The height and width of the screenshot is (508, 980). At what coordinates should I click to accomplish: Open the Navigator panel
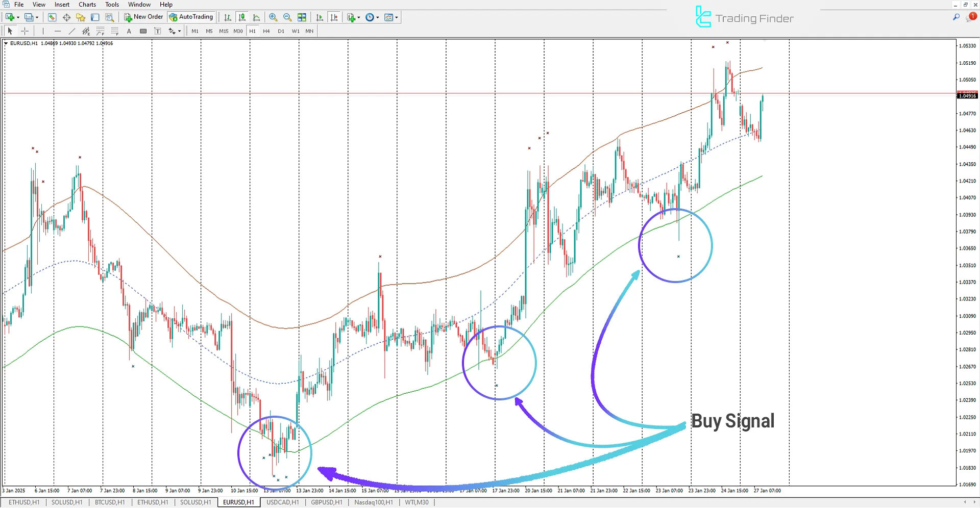pyautogui.click(x=81, y=17)
